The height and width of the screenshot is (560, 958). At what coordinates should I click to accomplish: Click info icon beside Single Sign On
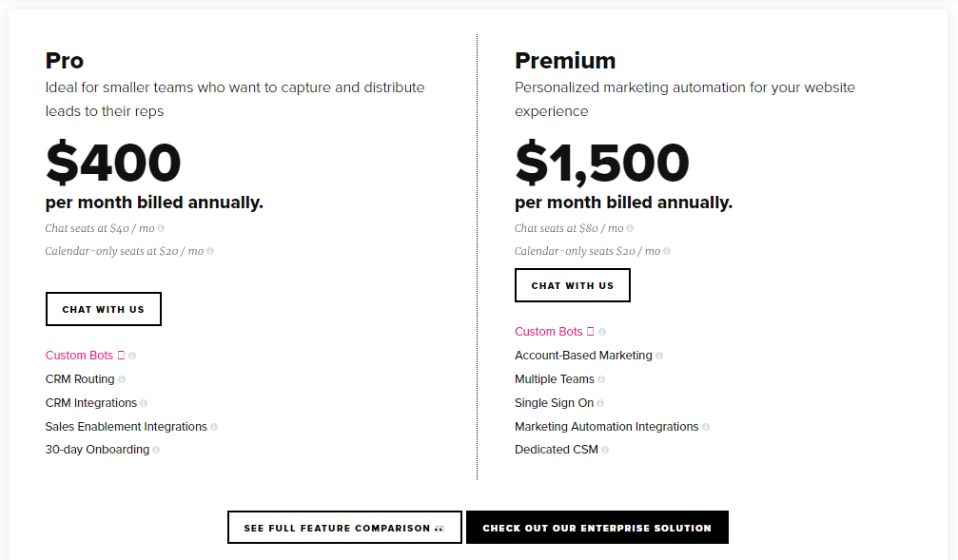point(600,403)
